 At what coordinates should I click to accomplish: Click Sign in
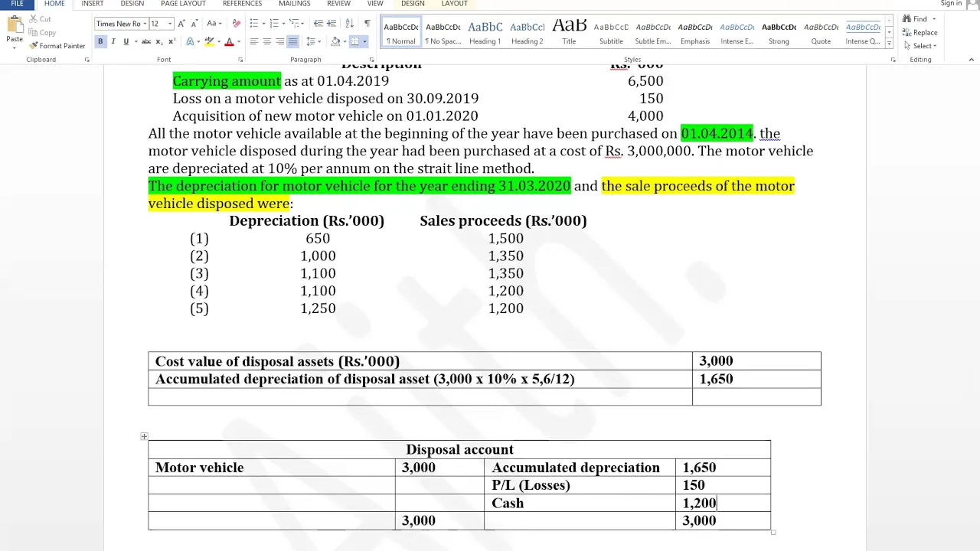951,4
